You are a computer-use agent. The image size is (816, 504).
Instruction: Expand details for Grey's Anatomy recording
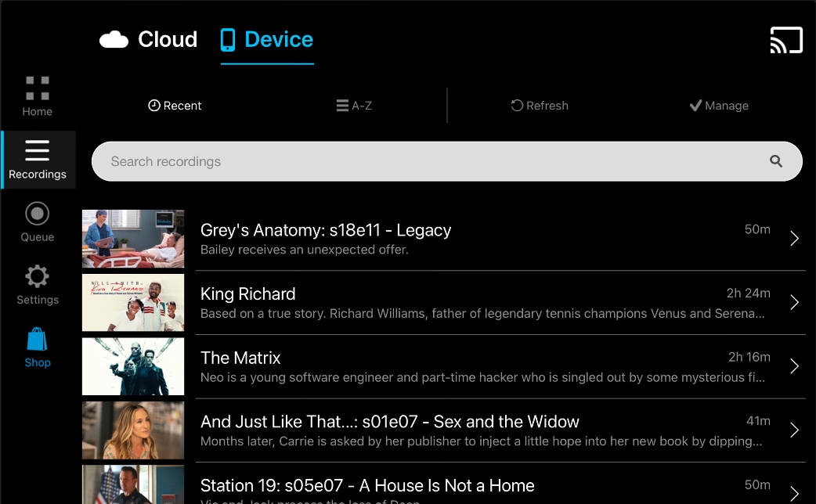pos(793,237)
